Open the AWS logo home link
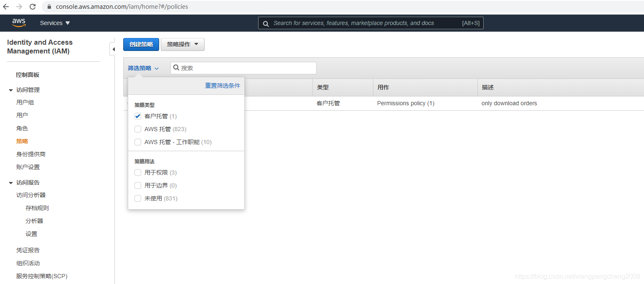 point(19,23)
